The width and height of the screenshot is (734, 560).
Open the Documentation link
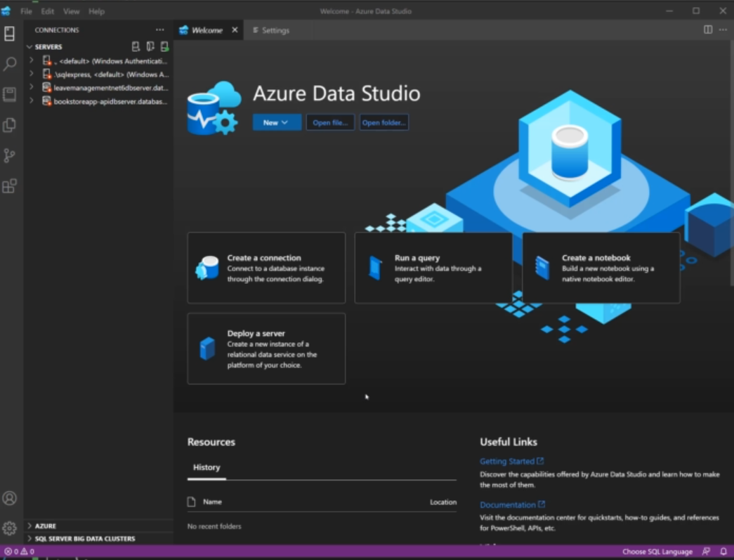[x=512, y=504]
